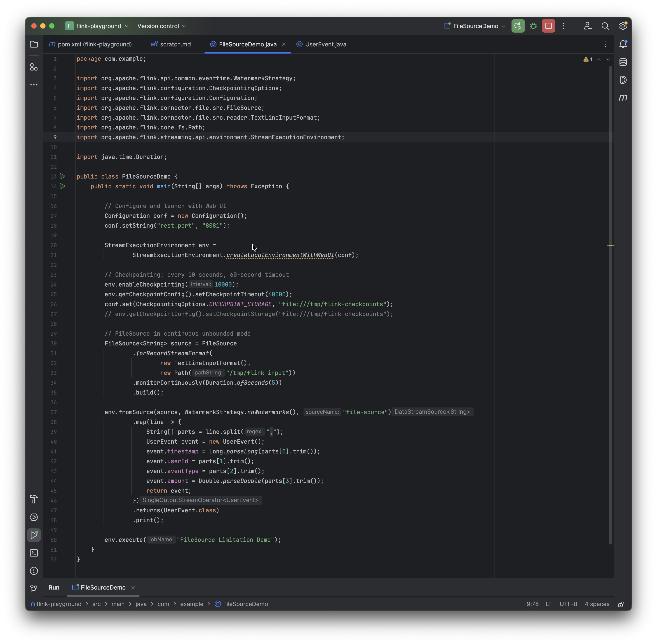Viewport: 657px width, 644px height.
Task: Open the Git tool window icon
Action: tap(34, 588)
